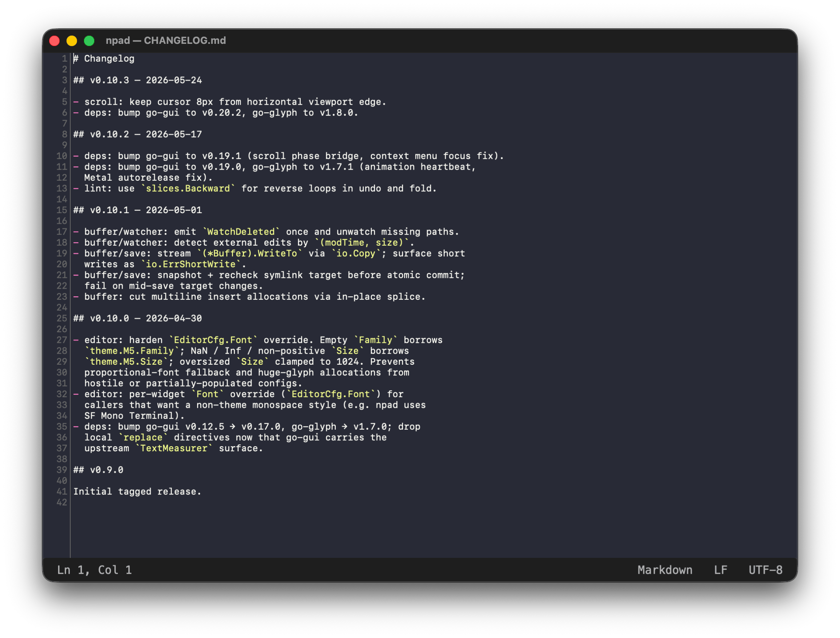This screenshot has height=638, width=840.
Task: Click the highlighted code `slices.Backward`
Action: pos(188,189)
